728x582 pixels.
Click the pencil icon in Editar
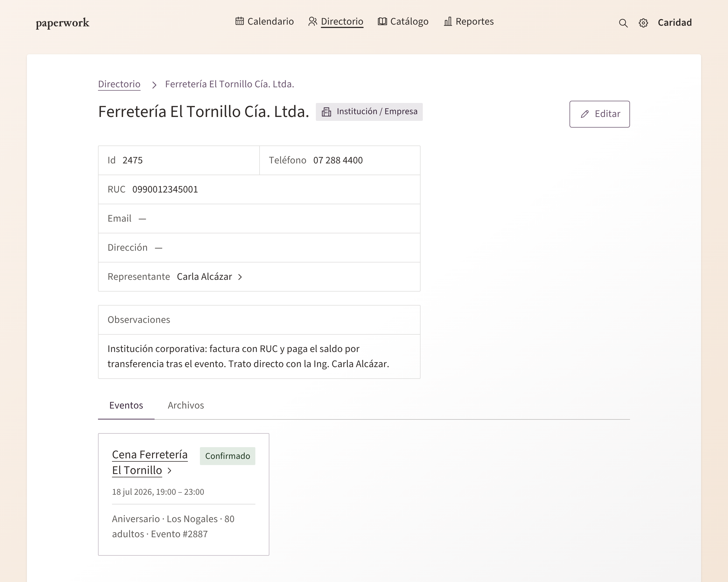[x=585, y=114]
